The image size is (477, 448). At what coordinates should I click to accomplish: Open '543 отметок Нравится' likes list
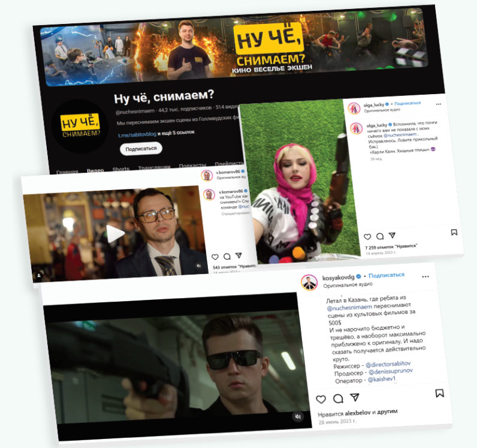tap(234, 267)
